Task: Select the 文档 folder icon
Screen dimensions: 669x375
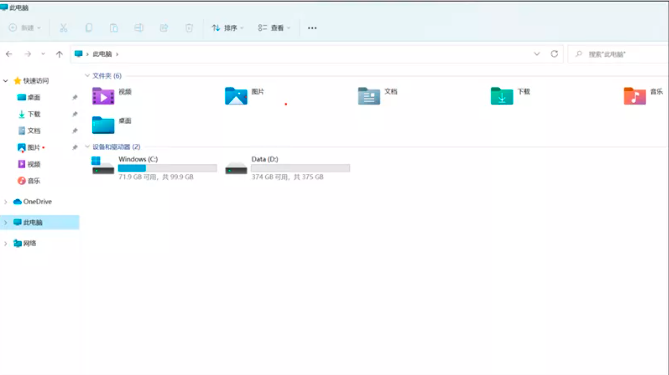Action: [x=369, y=96]
